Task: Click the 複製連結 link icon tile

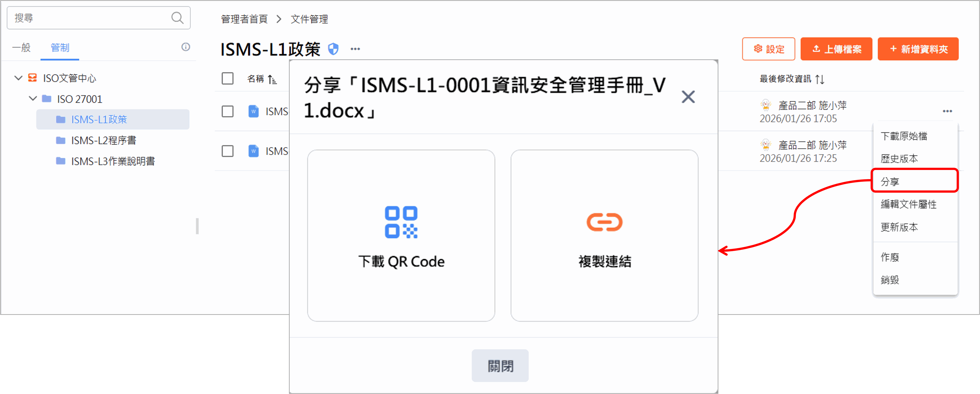Action: [x=604, y=235]
